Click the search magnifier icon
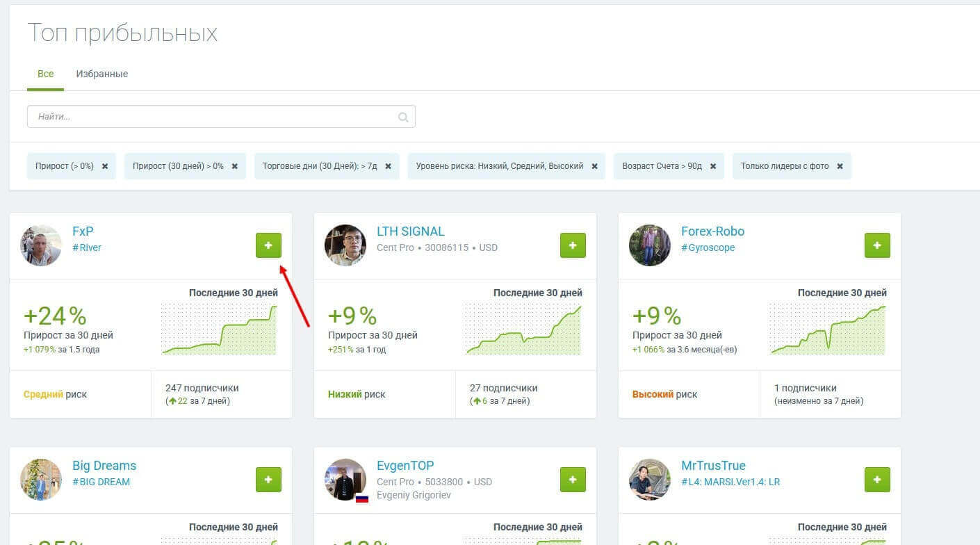The image size is (980, 545). point(403,117)
